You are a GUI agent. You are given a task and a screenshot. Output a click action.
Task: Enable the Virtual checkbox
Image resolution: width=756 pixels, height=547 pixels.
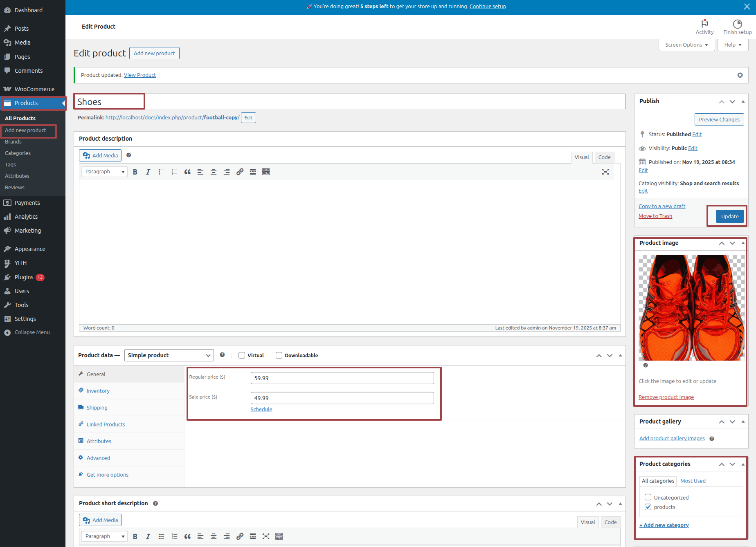tap(242, 355)
